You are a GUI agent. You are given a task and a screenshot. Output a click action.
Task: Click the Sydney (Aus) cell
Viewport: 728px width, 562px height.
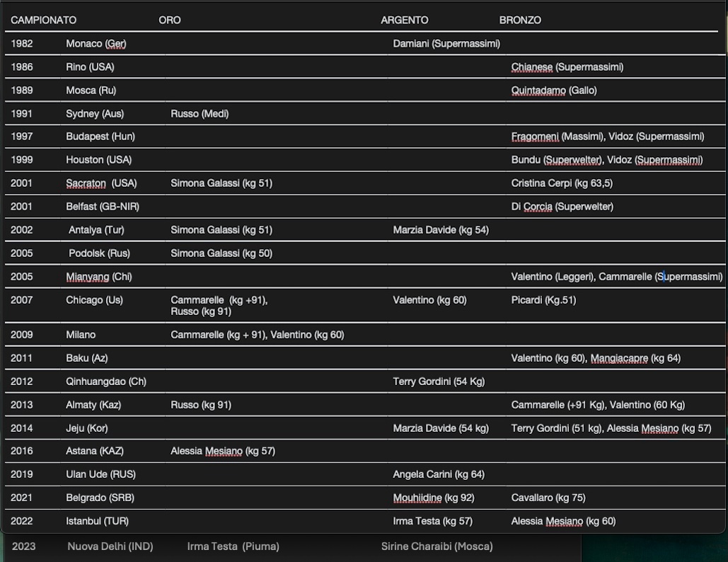coord(95,113)
